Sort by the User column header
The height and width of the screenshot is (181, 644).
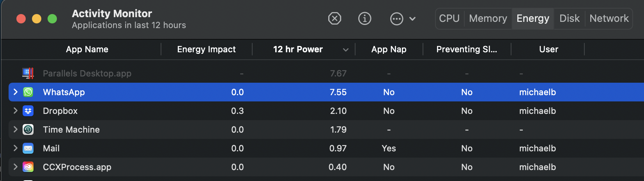(x=548, y=49)
